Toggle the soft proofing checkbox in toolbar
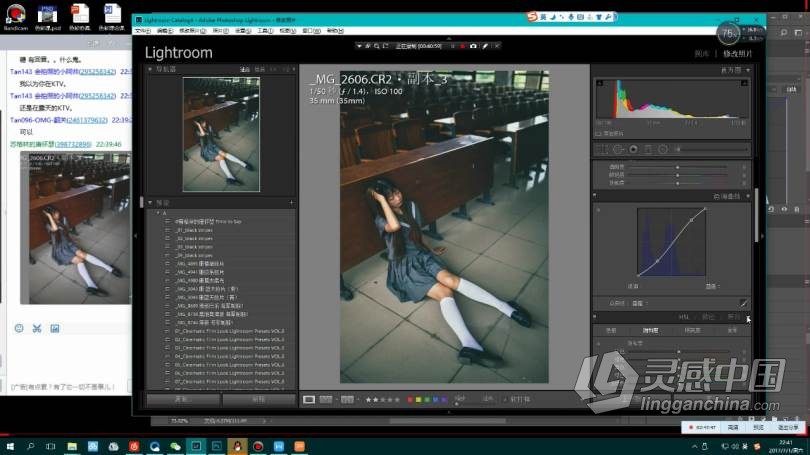Screen dimensions: 810x455 (505, 399)
